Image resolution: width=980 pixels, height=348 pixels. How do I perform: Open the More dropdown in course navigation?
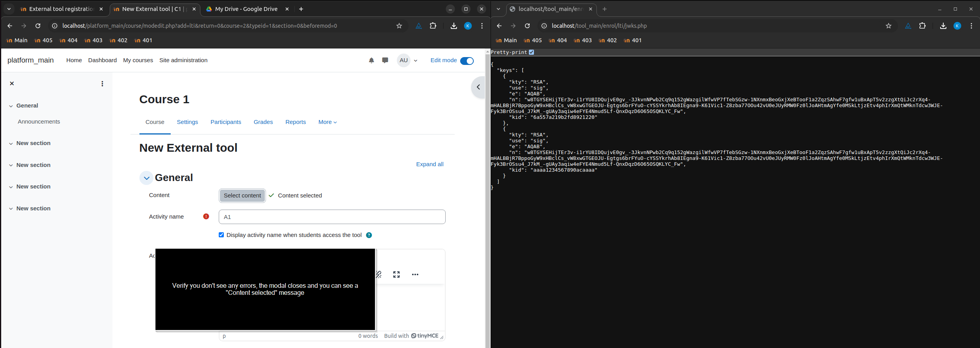[x=327, y=122]
